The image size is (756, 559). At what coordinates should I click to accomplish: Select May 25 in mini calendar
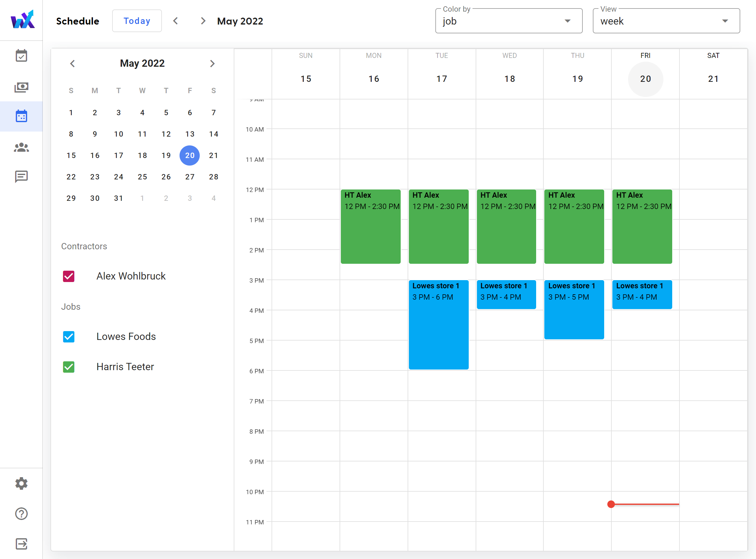[x=142, y=177]
